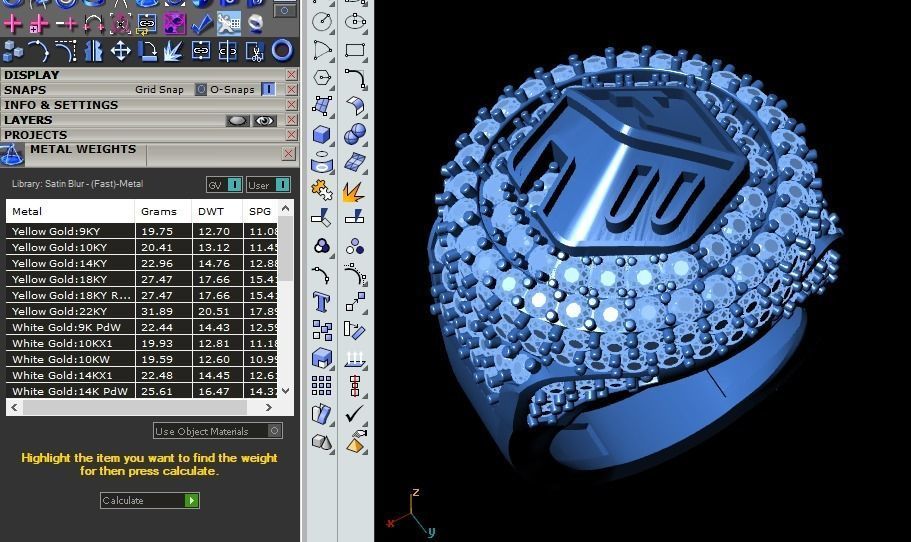Click the DWT column header
Screen dimensions: 911x542
(x=217, y=211)
